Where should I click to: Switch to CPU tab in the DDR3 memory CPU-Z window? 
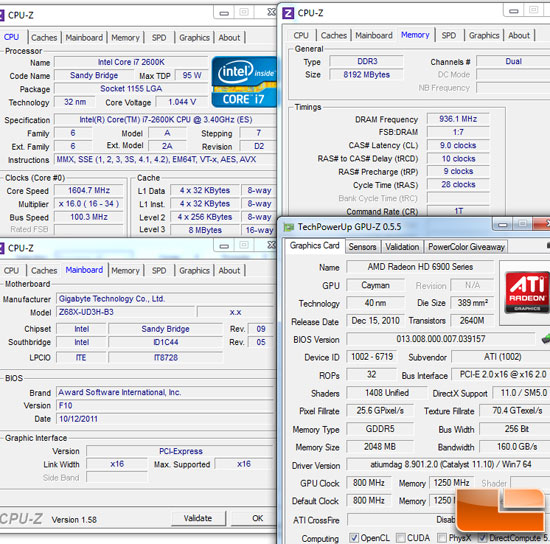point(301,35)
